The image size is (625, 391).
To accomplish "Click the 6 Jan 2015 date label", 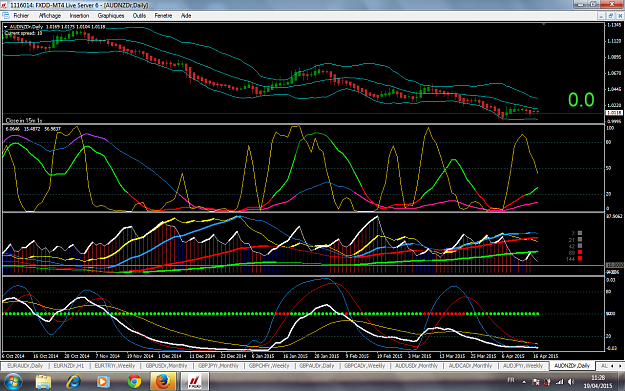I will pos(263,356).
